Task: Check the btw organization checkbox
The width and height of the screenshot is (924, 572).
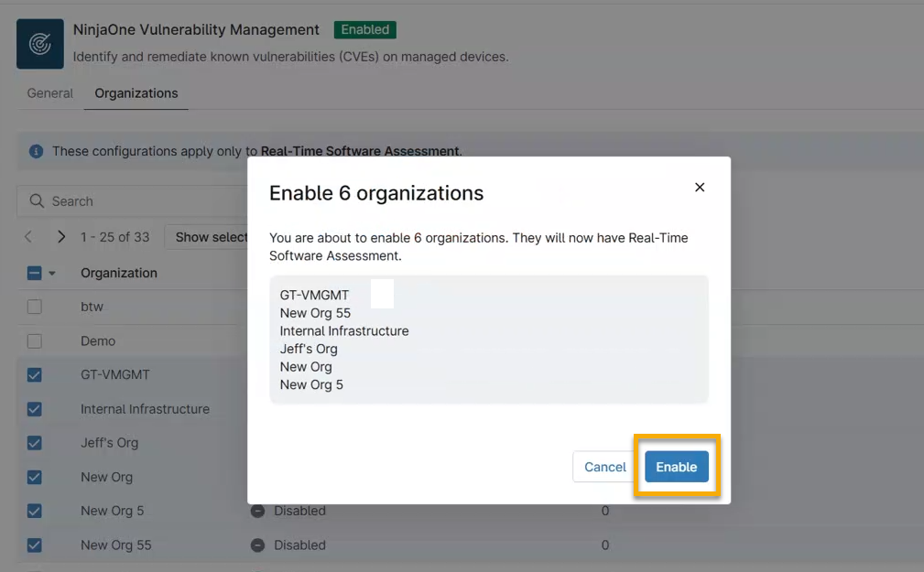Action: (34, 307)
